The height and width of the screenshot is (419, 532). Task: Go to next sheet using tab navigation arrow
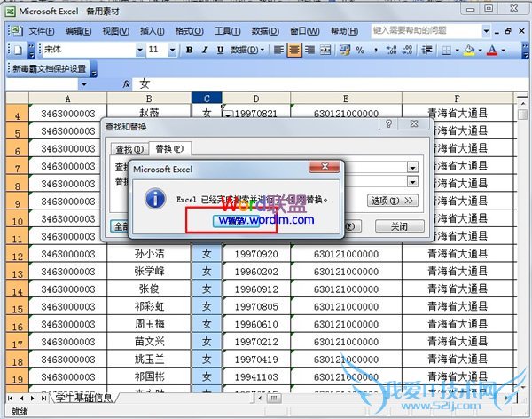(33, 398)
